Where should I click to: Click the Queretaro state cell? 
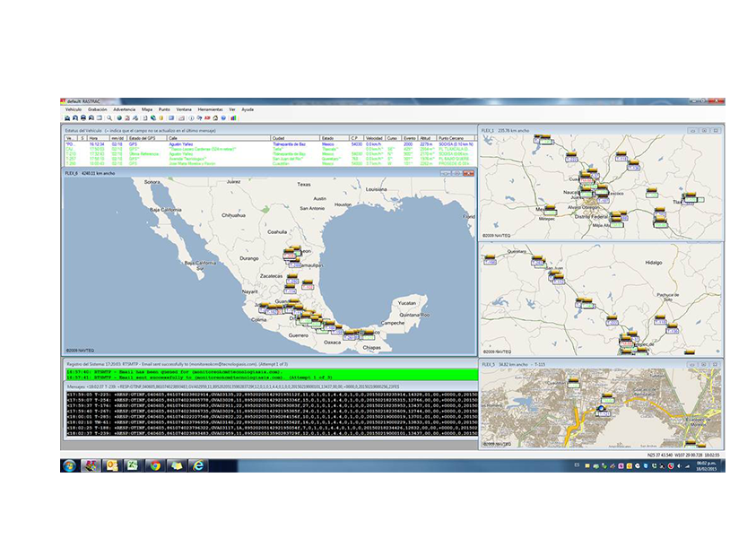coord(331,159)
